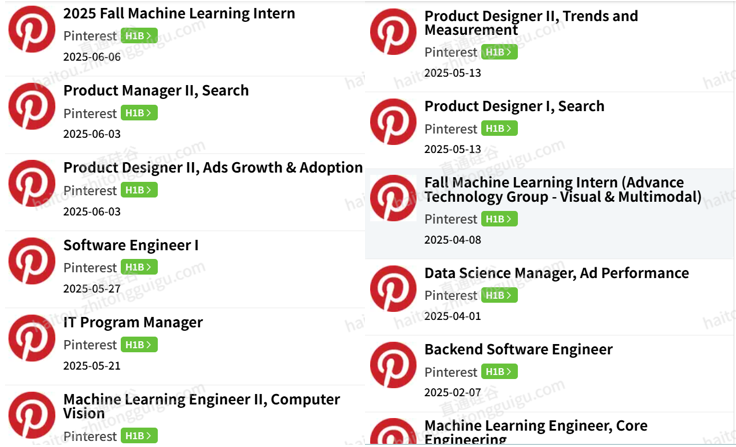Click Pinterest logo beside 2025 Fall Machine Learning Intern
Screen dimensions: 736x447
32,29
